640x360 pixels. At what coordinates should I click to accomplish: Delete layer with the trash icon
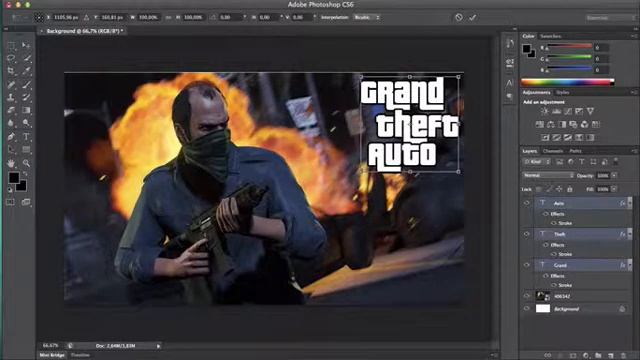coord(623,356)
